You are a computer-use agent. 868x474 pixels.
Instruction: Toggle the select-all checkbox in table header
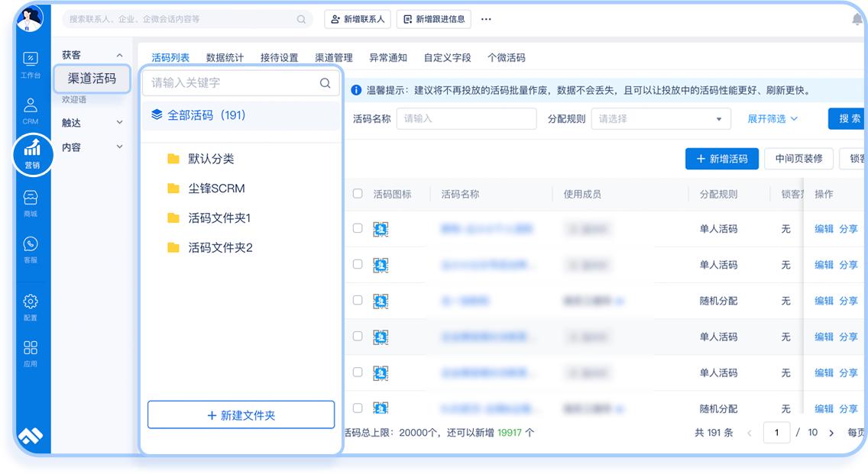pyautogui.click(x=358, y=194)
